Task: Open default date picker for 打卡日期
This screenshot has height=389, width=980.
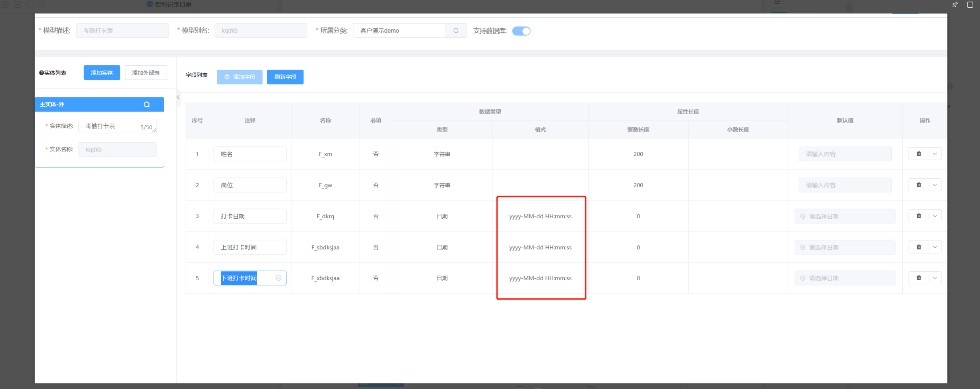Action: pyautogui.click(x=844, y=216)
